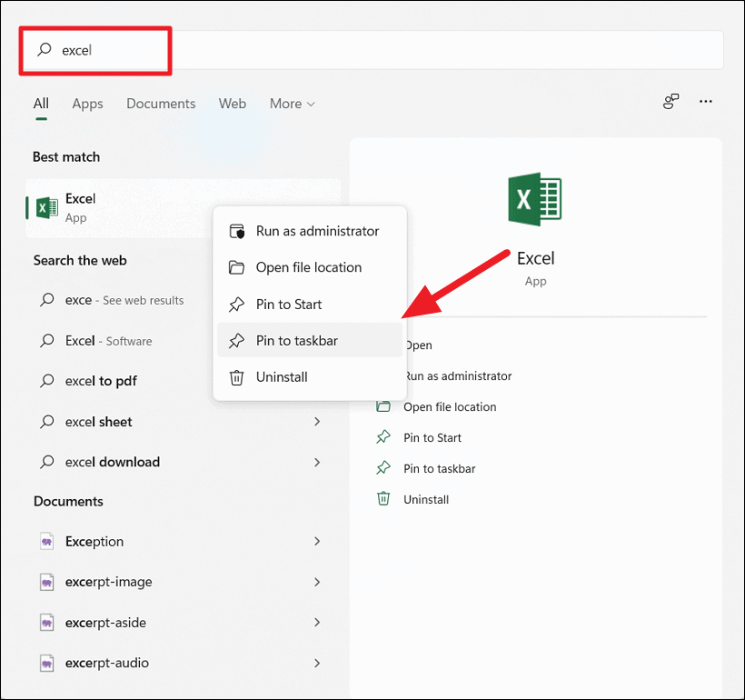Click pin icon beside context menu Pin to taskbar
This screenshot has height=700, width=745.
pos(236,341)
